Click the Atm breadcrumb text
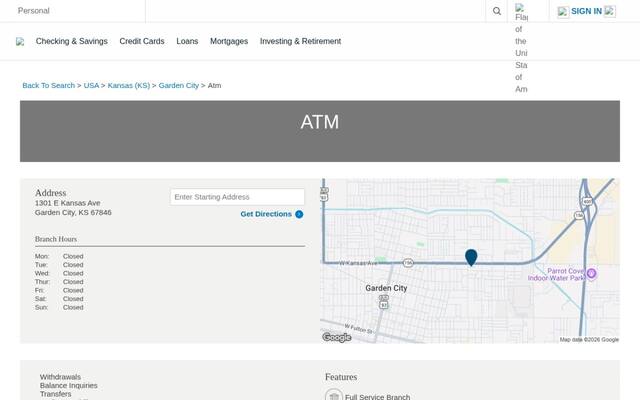This screenshot has width=640, height=400. pyautogui.click(x=214, y=85)
